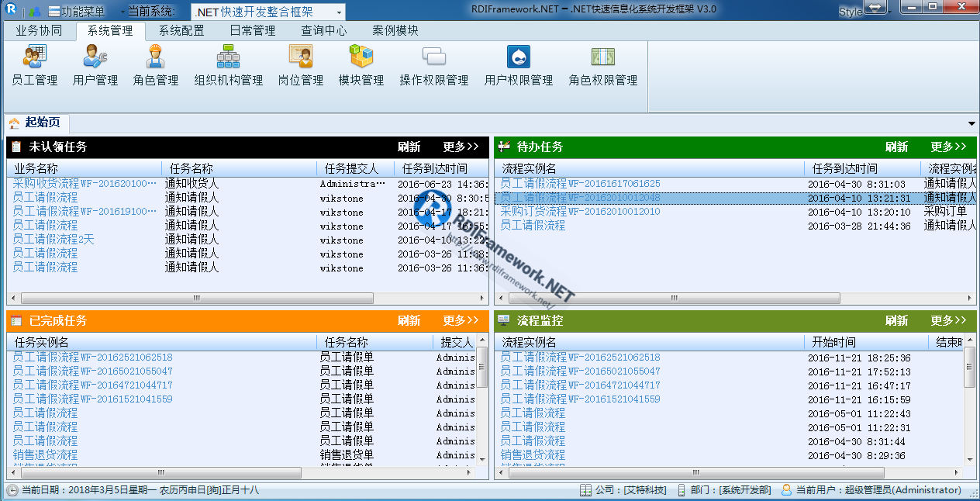Click 更多>> in 流程监控 panel
The height and width of the screenshot is (501, 980).
coord(948,320)
